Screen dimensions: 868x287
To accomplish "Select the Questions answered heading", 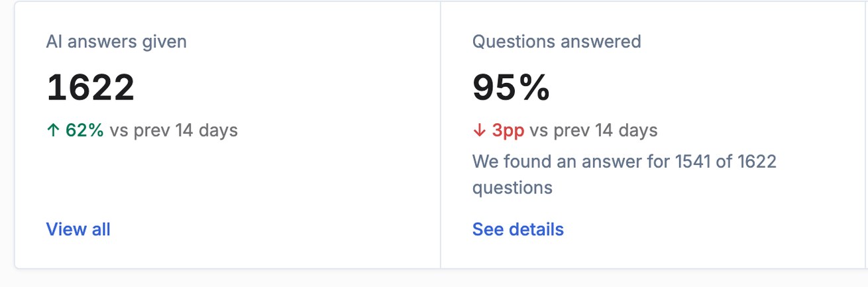I will click(x=557, y=42).
